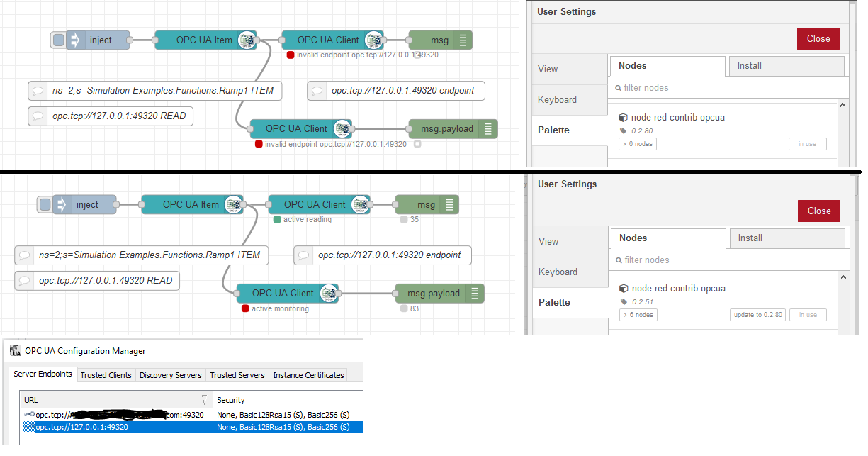This screenshot has height=456, width=868.
Task: Click the update to 0.2.80 button
Action: tap(757, 315)
